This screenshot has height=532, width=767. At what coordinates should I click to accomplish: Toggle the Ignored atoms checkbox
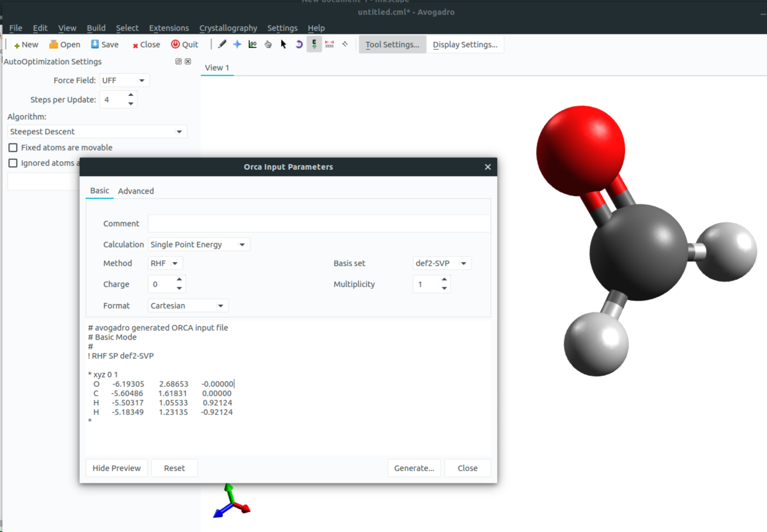pyautogui.click(x=13, y=163)
